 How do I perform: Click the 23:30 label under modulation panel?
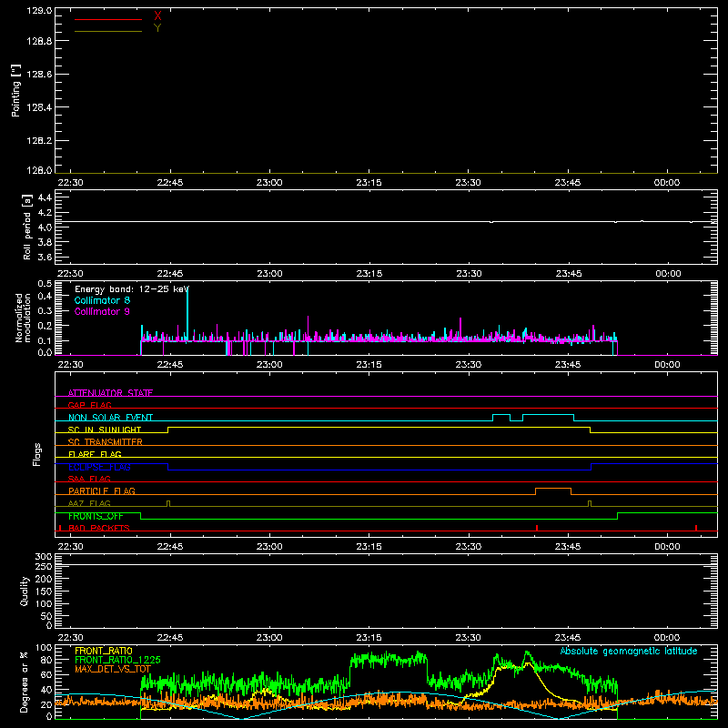pyautogui.click(x=468, y=365)
